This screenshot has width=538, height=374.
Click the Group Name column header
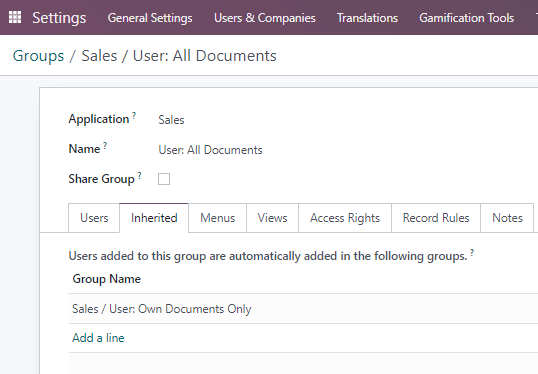pyautogui.click(x=106, y=279)
